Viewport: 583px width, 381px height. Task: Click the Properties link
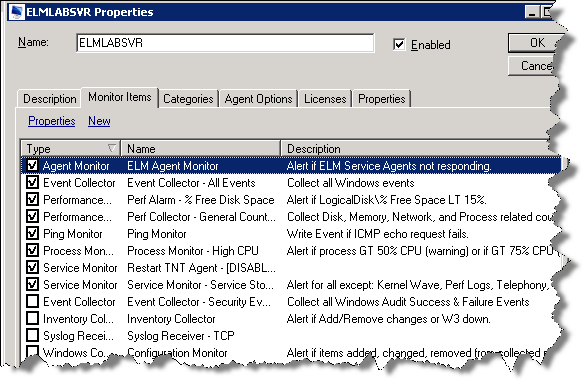[52, 121]
